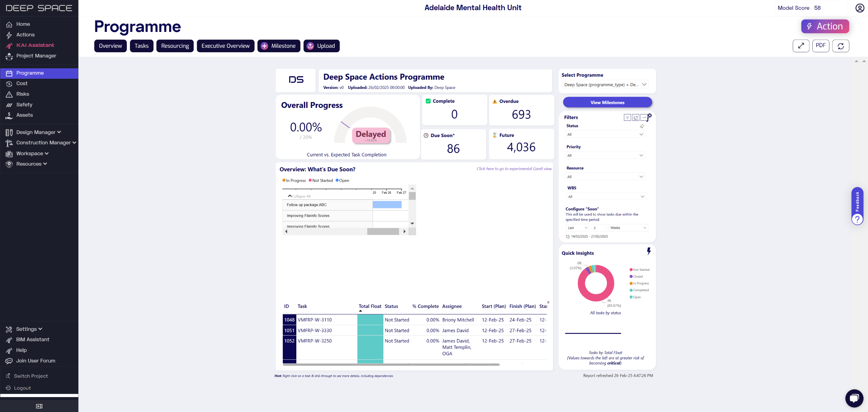Viewport: 868px width, 412px height.
Task: Click the refresh report icon
Action: coord(841,46)
